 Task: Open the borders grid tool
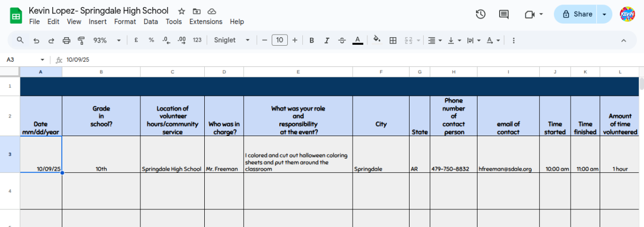tap(393, 40)
